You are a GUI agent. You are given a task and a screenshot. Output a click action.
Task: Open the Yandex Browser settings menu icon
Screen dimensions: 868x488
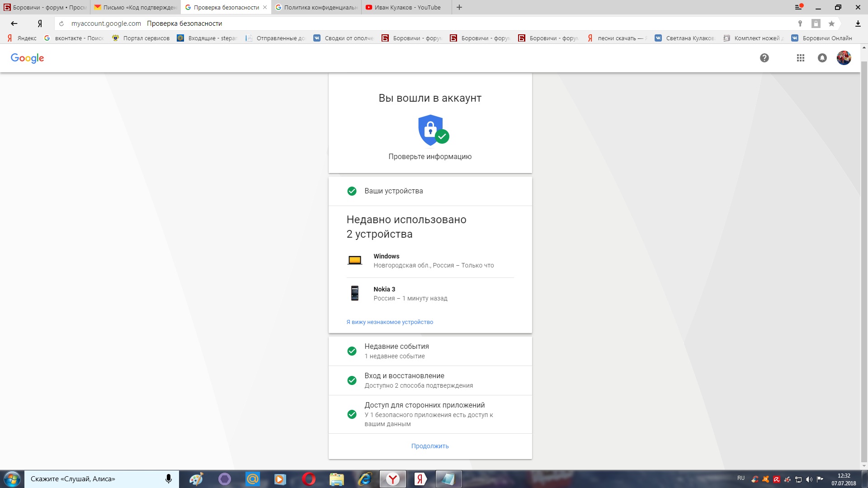[x=799, y=7]
